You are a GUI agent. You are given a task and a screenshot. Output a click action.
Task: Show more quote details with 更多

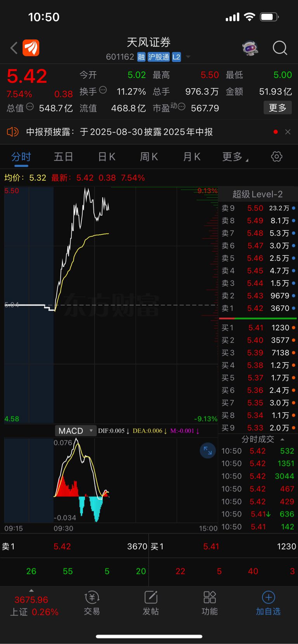point(277,108)
